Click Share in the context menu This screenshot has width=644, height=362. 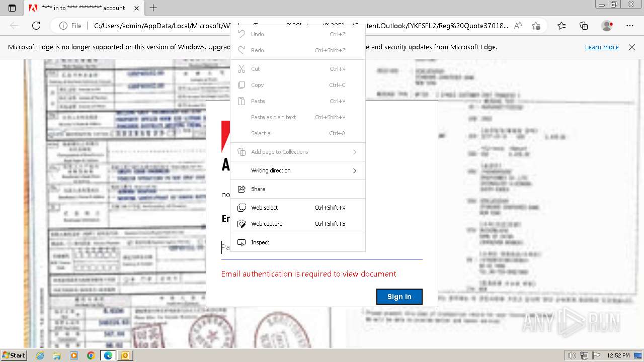(x=298, y=189)
